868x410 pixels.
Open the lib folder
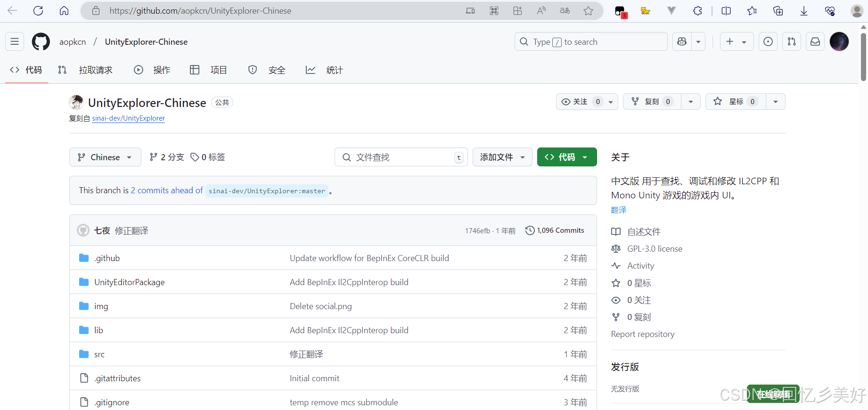[x=98, y=330]
